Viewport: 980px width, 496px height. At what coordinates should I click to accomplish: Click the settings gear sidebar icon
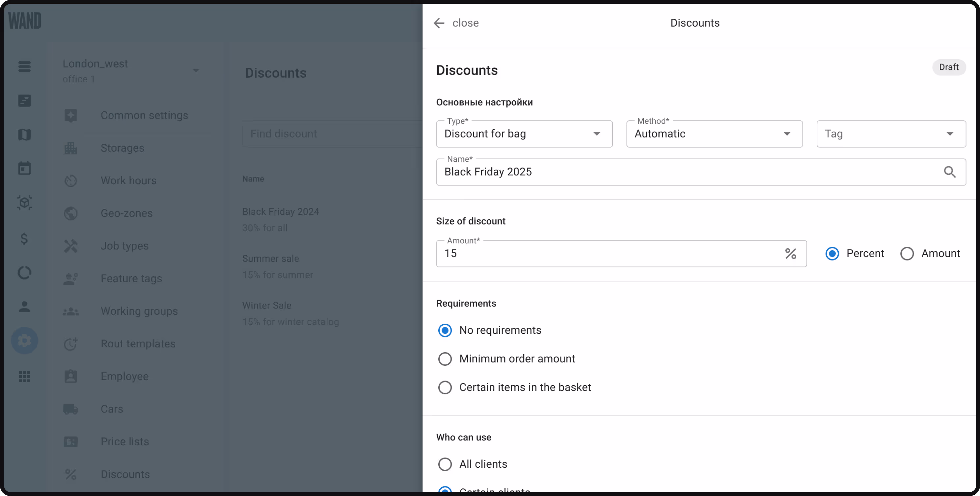point(24,340)
